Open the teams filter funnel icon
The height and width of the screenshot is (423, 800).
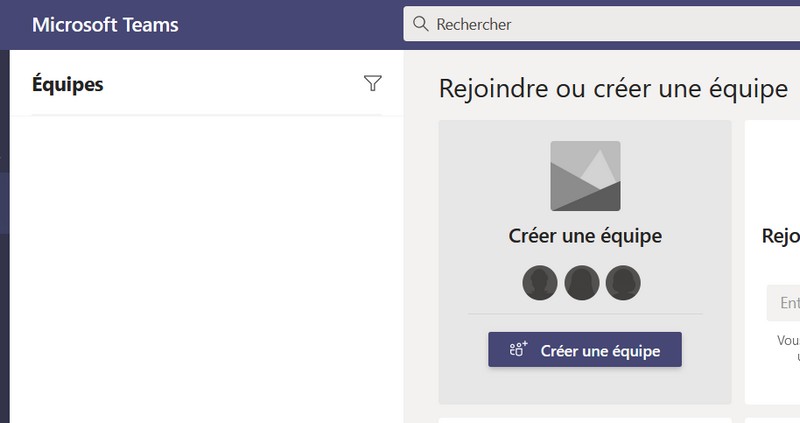[x=373, y=84]
